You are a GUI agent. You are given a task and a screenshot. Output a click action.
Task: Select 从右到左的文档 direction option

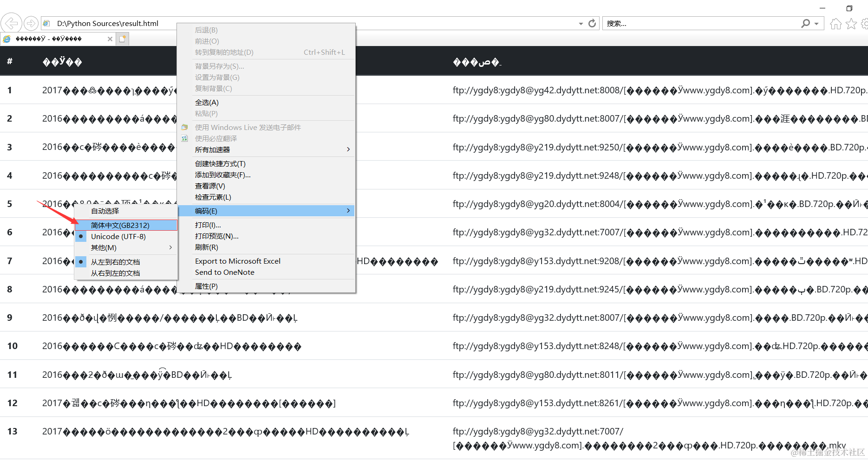point(126,273)
